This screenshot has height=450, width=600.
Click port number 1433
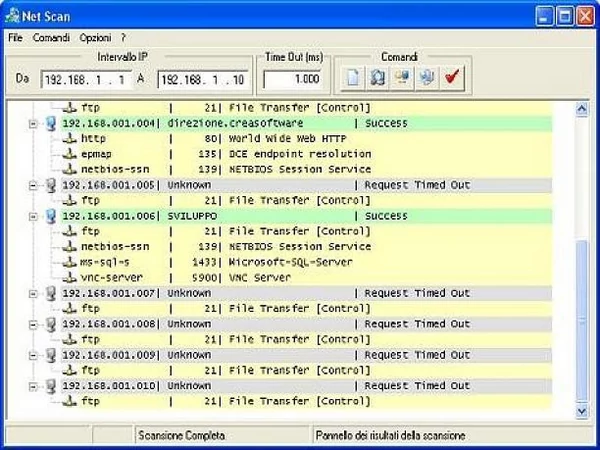204,262
